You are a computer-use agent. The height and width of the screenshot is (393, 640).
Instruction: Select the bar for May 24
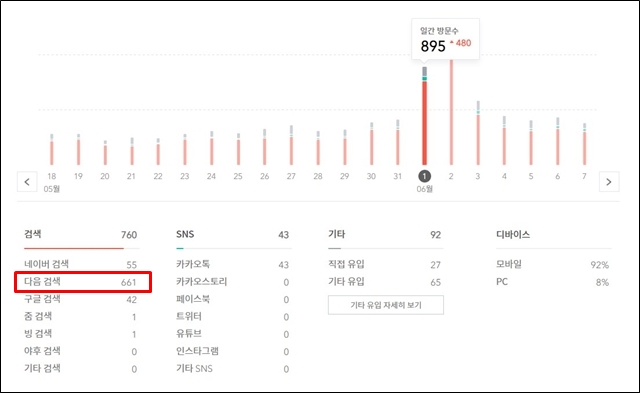click(211, 148)
